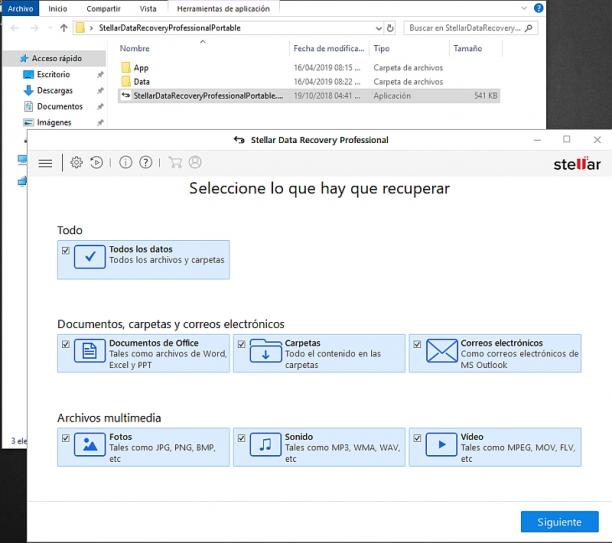This screenshot has height=543, width=612.
Task: Expand the Explorer address bar dropdown
Action: tap(379, 28)
